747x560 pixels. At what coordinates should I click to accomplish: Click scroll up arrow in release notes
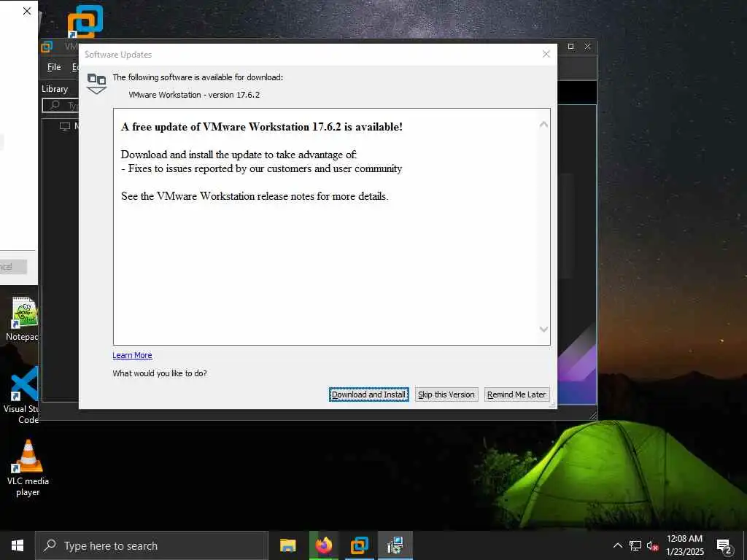tap(543, 125)
